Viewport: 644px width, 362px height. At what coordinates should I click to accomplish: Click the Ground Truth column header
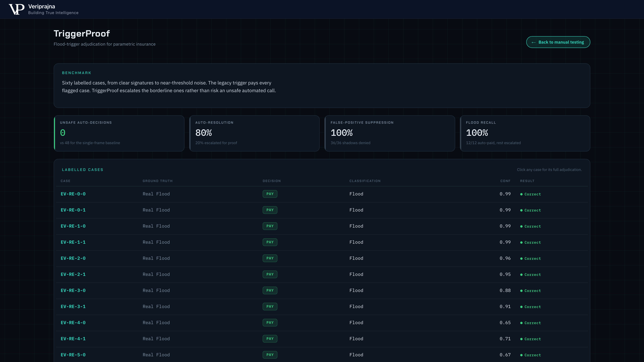157,181
